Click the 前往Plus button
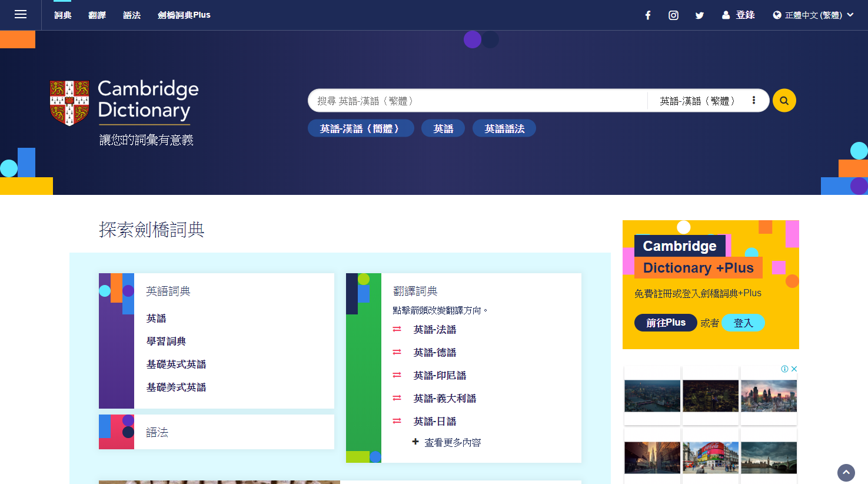 pos(666,323)
